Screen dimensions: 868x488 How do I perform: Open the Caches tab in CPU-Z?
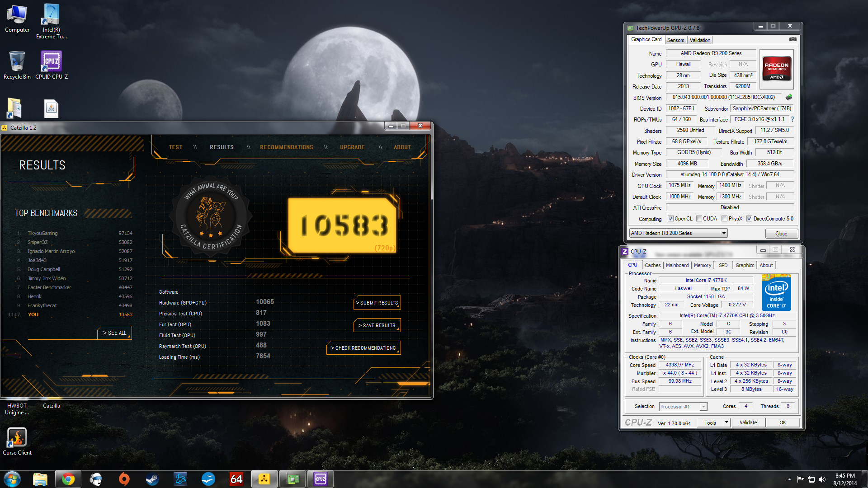(x=652, y=265)
